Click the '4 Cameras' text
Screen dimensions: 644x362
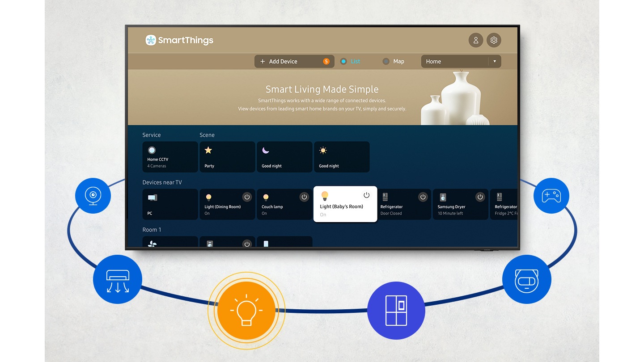[x=157, y=166]
